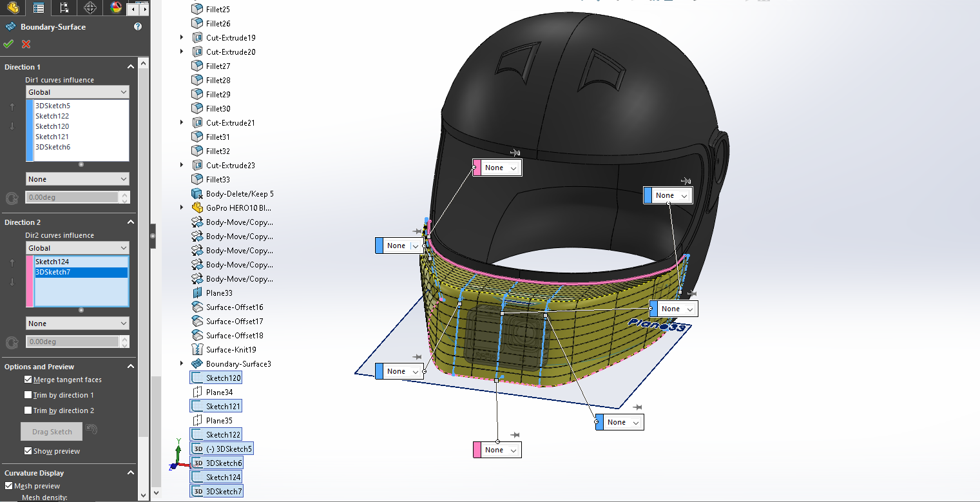
Task: Click the Boundary-Surface3 feature icon in the tree
Action: [196, 363]
